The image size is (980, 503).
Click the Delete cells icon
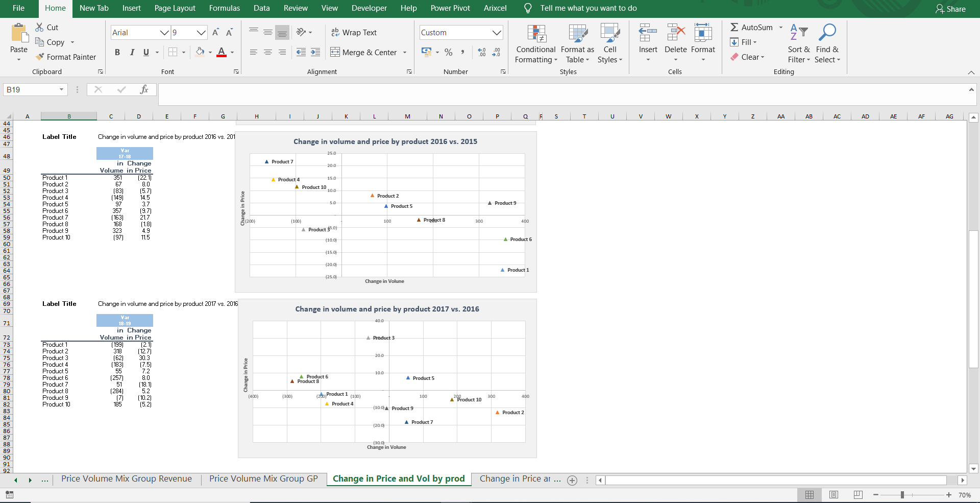(x=676, y=34)
